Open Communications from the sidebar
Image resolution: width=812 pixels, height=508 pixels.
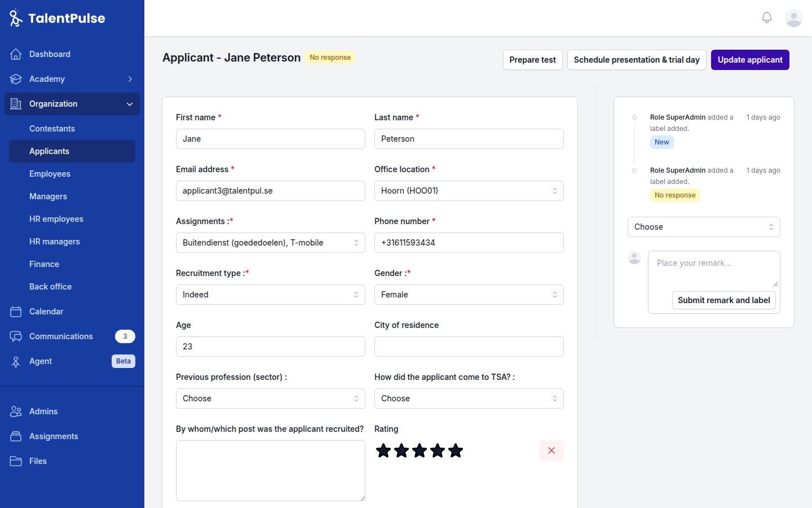coord(60,336)
